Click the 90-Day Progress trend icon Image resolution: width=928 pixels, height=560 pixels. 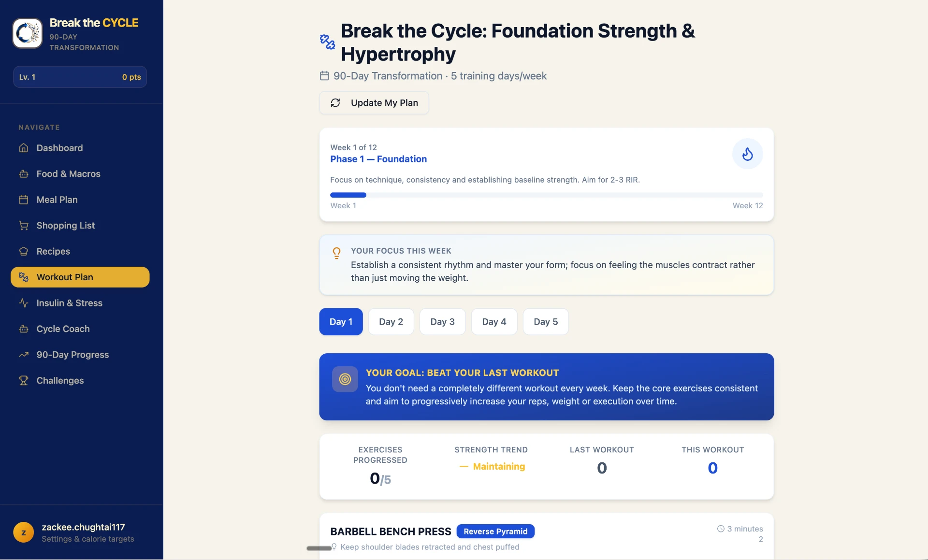pyautogui.click(x=23, y=355)
